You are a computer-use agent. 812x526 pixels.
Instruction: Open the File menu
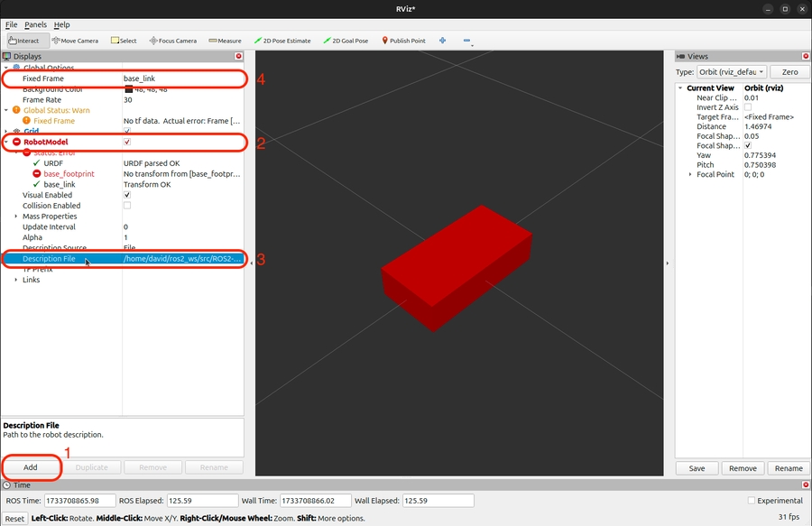[x=11, y=24]
